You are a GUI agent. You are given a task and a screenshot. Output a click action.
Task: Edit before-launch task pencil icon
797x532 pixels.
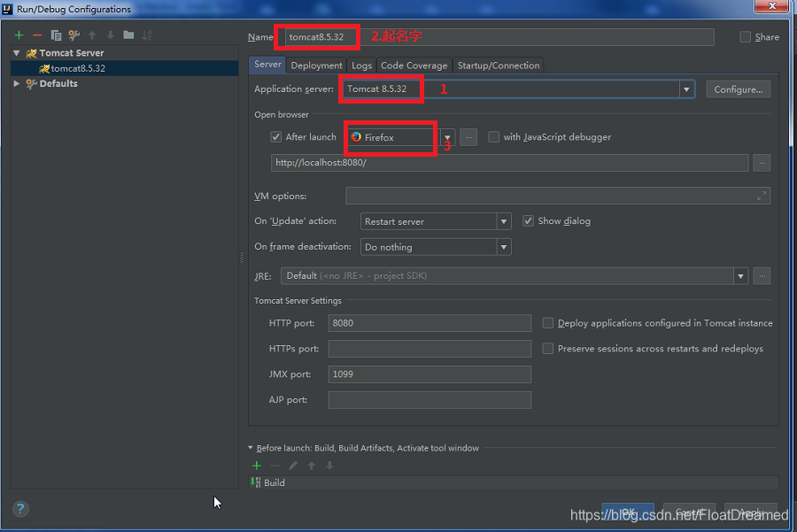coord(293,466)
